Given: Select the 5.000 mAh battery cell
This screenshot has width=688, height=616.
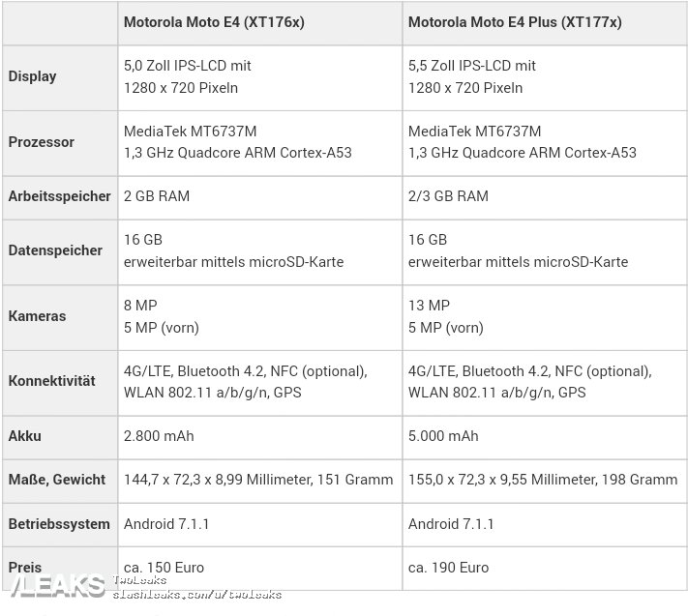Looking at the screenshot, I should tap(443, 436).
